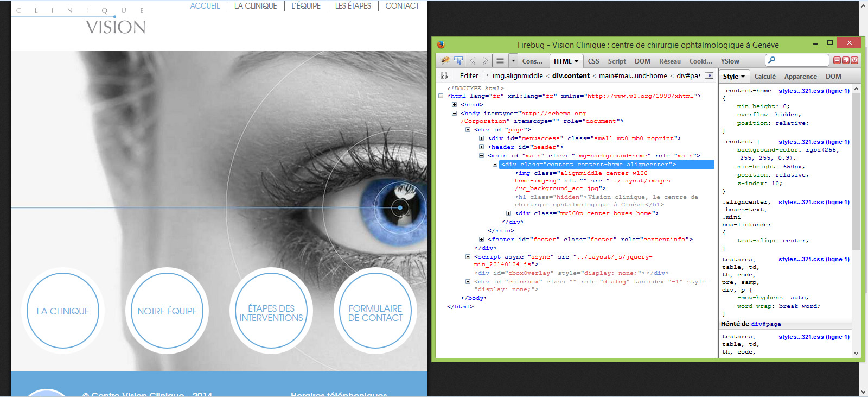Select main#mai...und-home breadcrumb
Image resolution: width=868 pixels, height=397 pixels.
633,76
